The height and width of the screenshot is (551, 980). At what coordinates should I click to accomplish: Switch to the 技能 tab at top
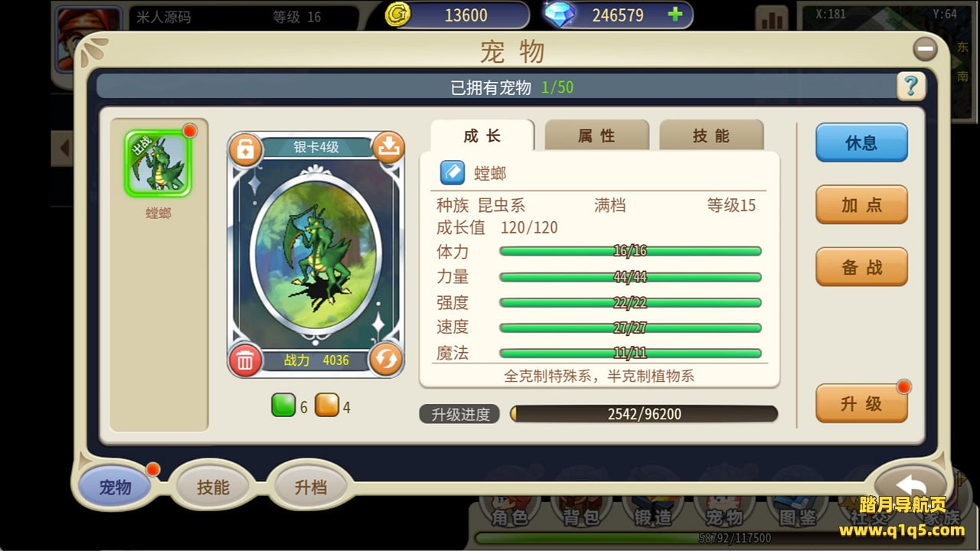tap(711, 135)
